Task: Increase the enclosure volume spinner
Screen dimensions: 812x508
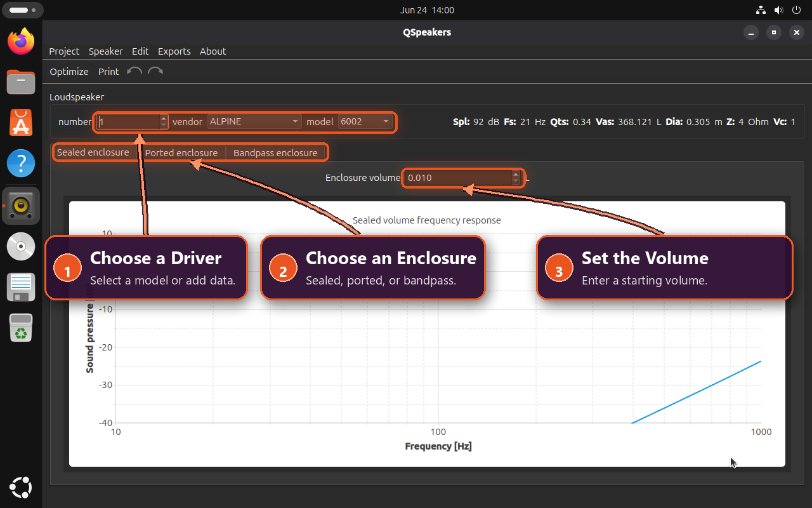Action: pyautogui.click(x=516, y=175)
